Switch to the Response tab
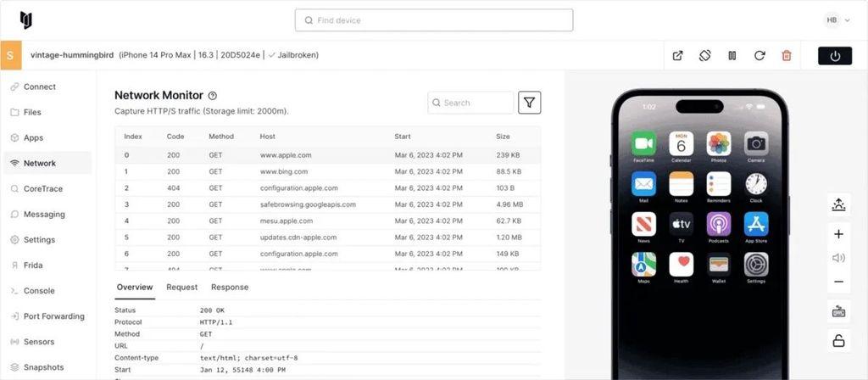868x380 pixels. [x=230, y=287]
